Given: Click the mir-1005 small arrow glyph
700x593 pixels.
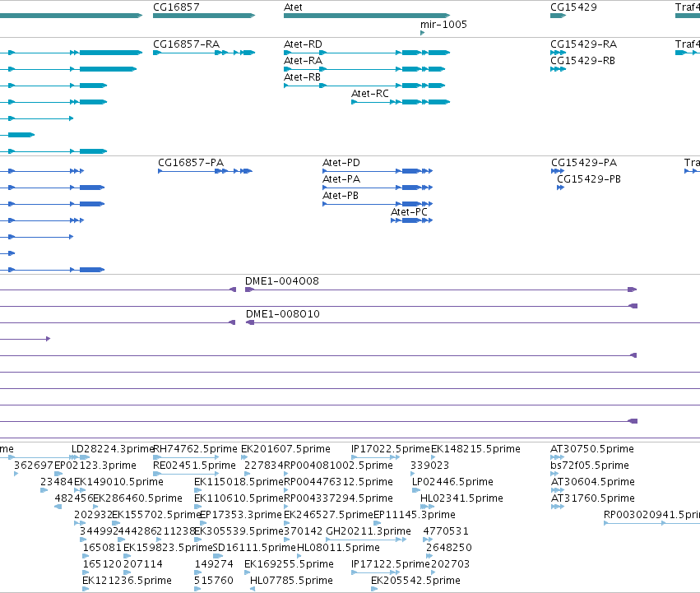Looking at the screenshot, I should click(422, 33).
